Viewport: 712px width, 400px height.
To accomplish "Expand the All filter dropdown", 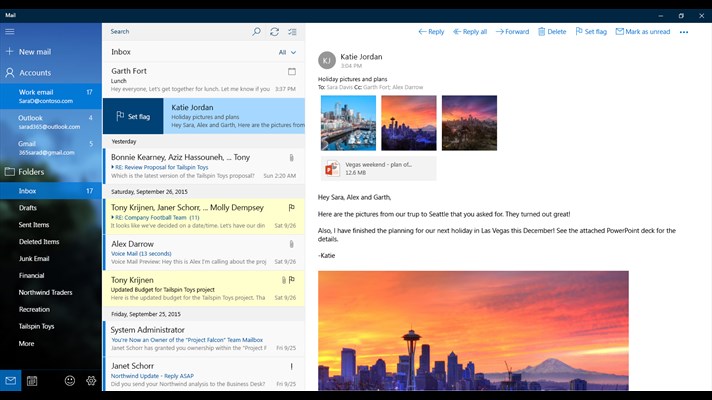I will [x=287, y=52].
